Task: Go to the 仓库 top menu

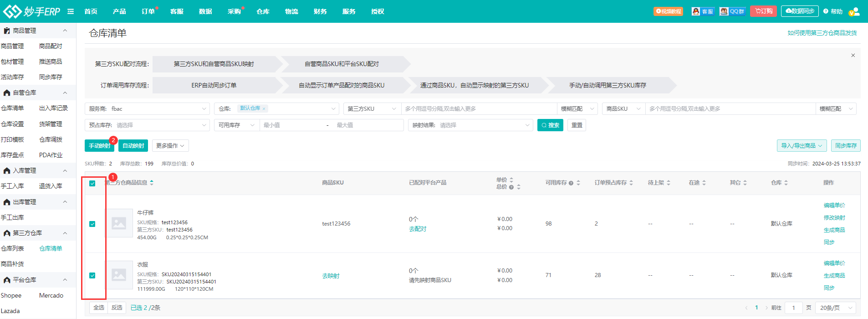Action: 263,11
